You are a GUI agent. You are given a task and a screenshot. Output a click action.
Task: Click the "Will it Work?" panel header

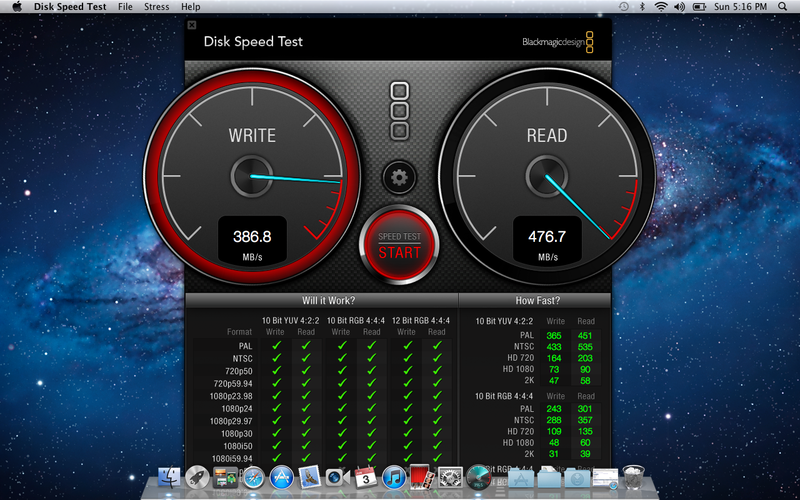[321, 301]
